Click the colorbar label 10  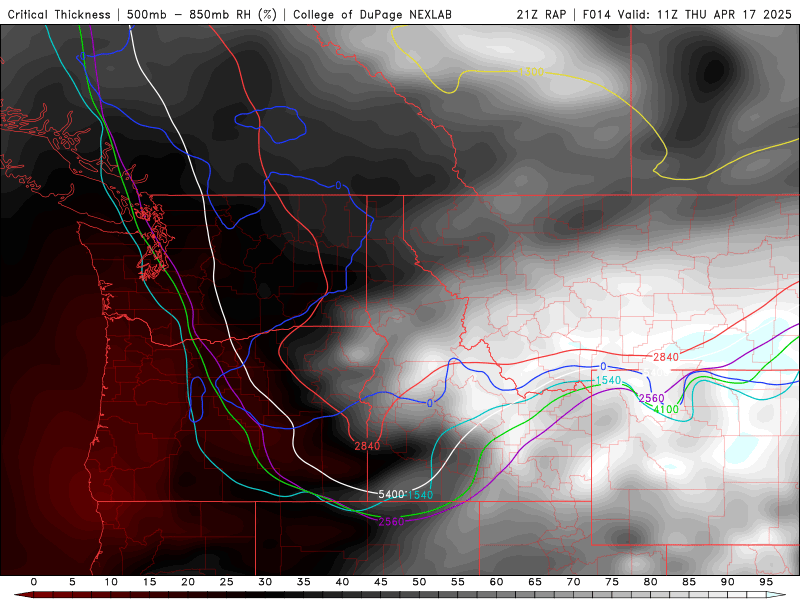[111, 582]
